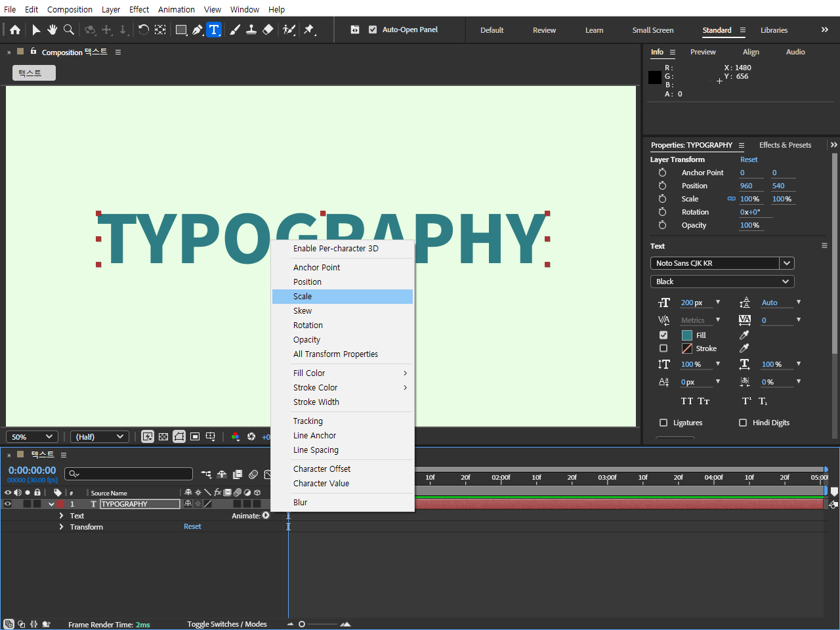
Task: Open the Stroke color swatch
Action: tap(687, 348)
